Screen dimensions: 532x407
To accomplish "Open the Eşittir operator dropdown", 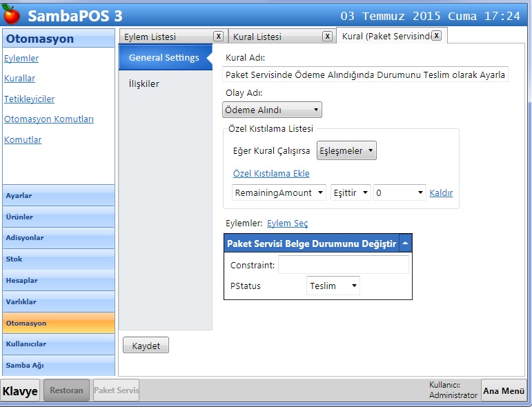I will [x=351, y=193].
